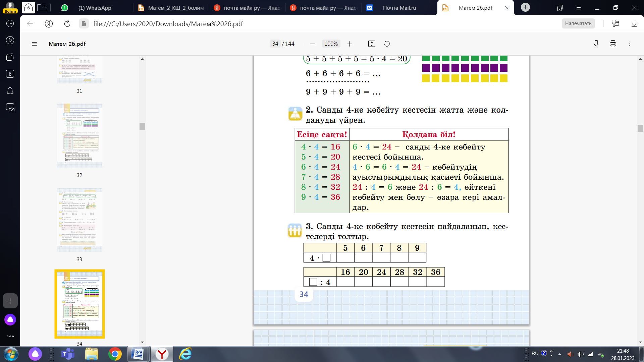Zoom in with the plus icon
Image resolution: width=644 pixels, height=362 pixels.
tap(350, 44)
